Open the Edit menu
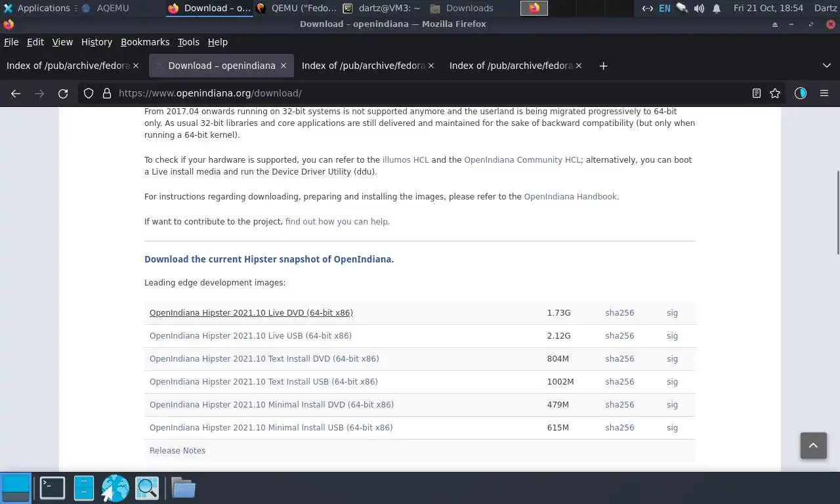This screenshot has height=504, width=840. pyautogui.click(x=35, y=42)
